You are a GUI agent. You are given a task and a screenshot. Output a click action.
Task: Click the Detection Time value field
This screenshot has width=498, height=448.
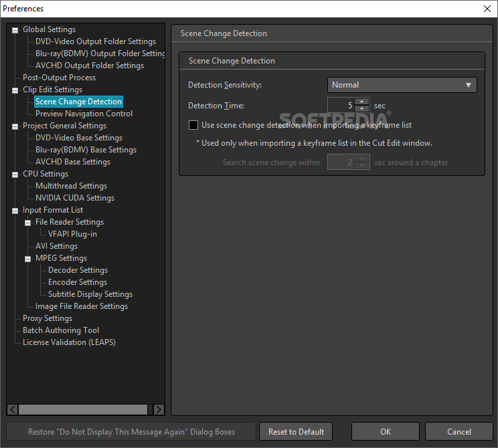pyautogui.click(x=341, y=106)
